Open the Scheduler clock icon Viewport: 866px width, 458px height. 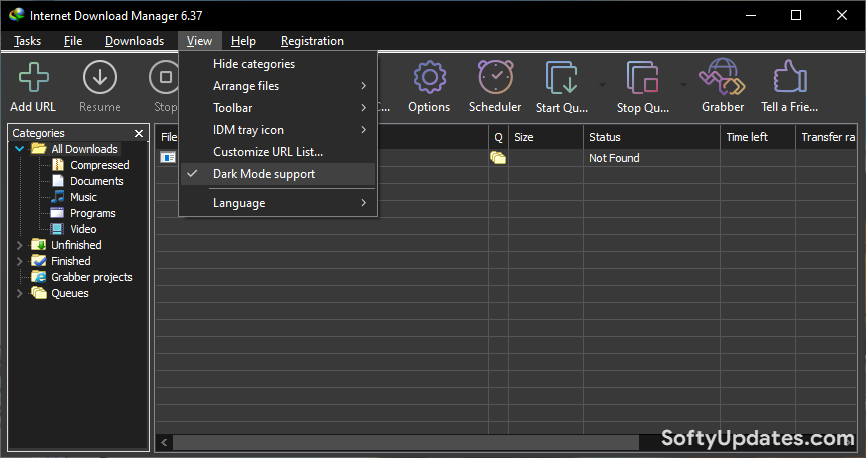pos(495,79)
